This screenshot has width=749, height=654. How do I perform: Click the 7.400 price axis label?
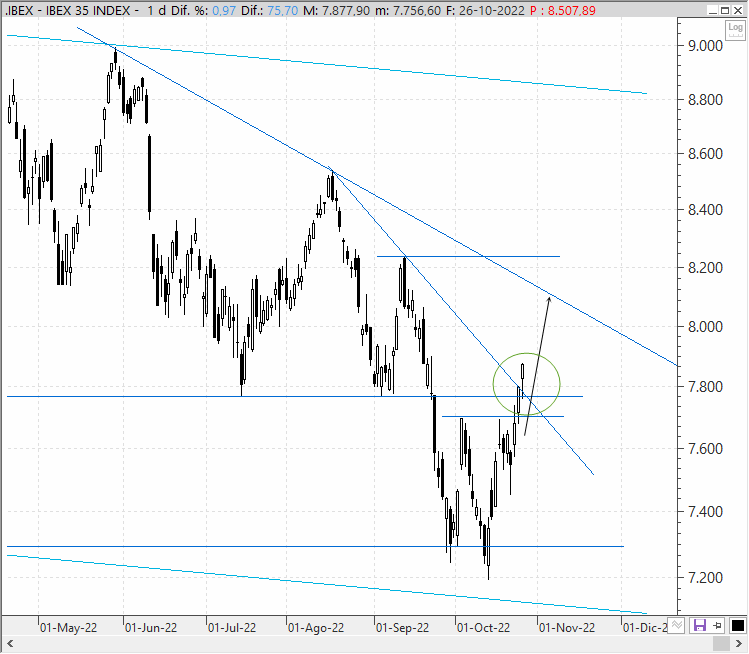[x=706, y=512]
